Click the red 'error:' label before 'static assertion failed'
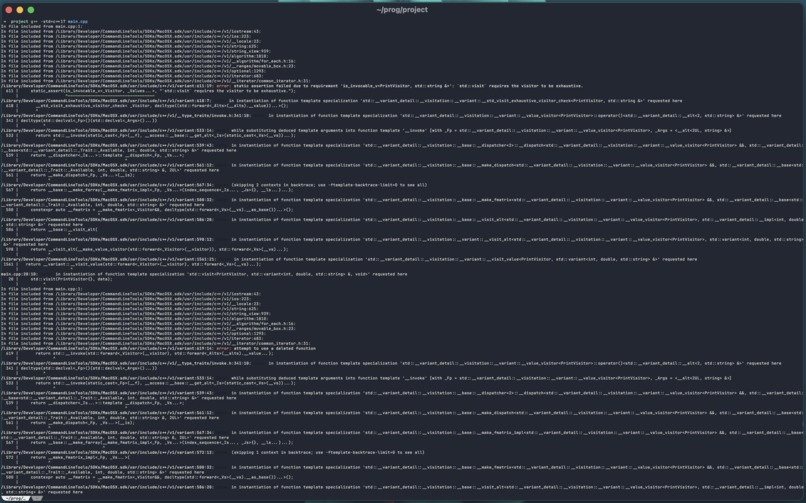This screenshot has height=503, width=806. click(x=223, y=86)
